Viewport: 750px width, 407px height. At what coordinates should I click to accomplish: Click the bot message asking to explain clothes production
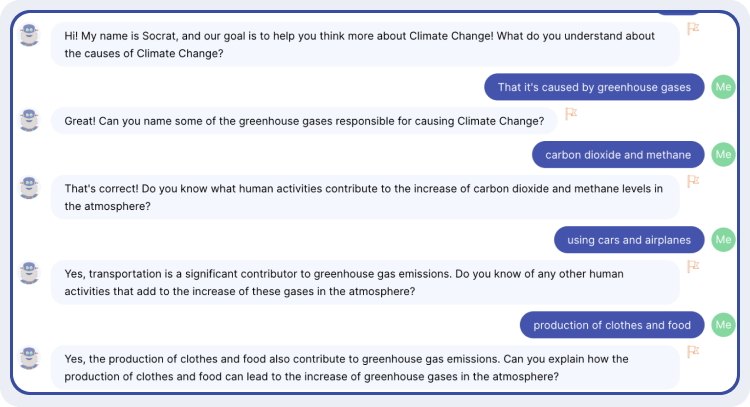[x=365, y=367]
